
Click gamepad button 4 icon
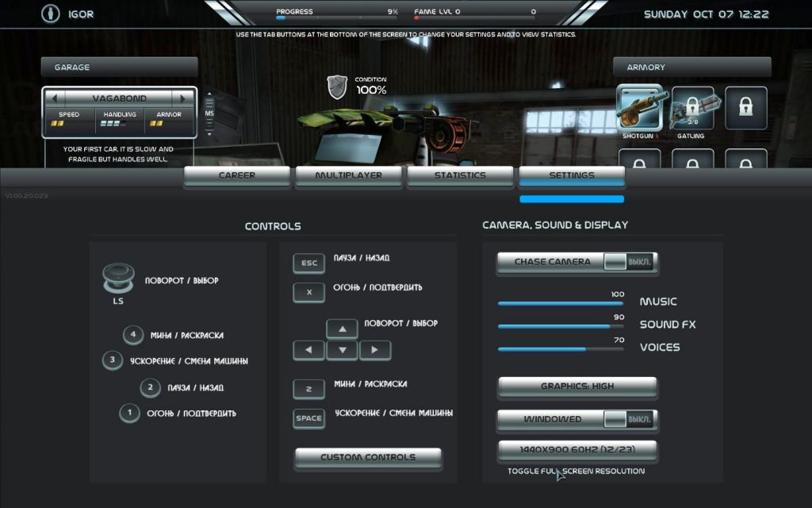pyautogui.click(x=133, y=334)
